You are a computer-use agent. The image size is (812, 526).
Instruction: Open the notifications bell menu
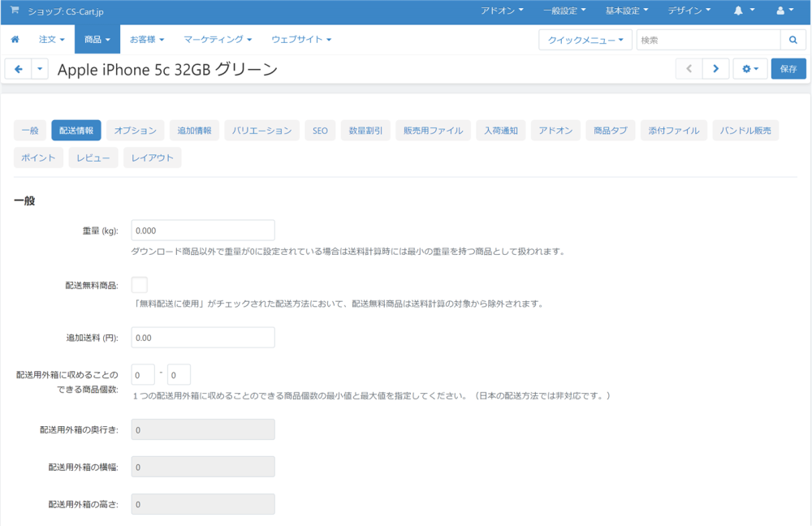click(744, 11)
